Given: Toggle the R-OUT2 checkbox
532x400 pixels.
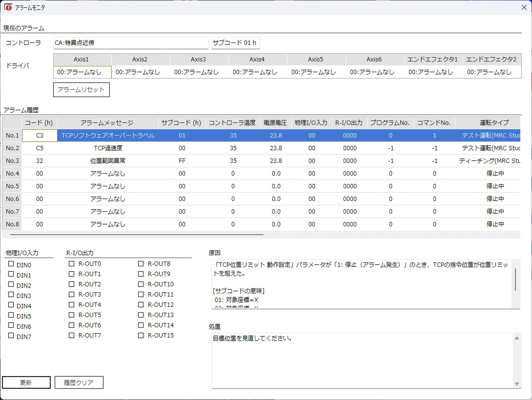Looking at the screenshot, I should point(72,284).
